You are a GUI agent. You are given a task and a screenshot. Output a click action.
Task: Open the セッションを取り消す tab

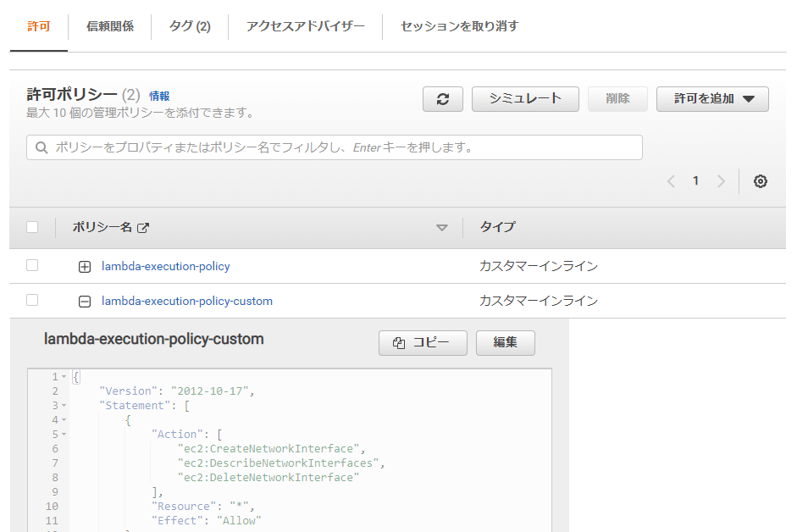pyautogui.click(x=460, y=26)
